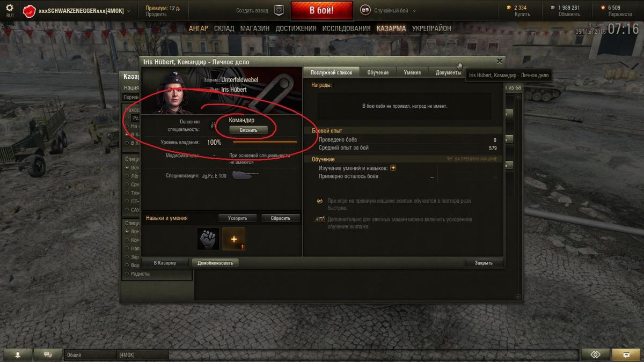Click the proficiency level progress bar
The height and width of the screenshot is (362, 644).
point(265,142)
